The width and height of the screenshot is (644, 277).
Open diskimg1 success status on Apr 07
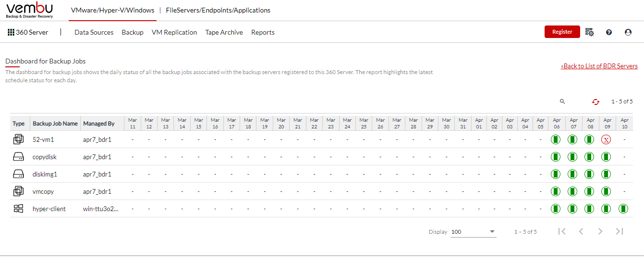coord(572,174)
